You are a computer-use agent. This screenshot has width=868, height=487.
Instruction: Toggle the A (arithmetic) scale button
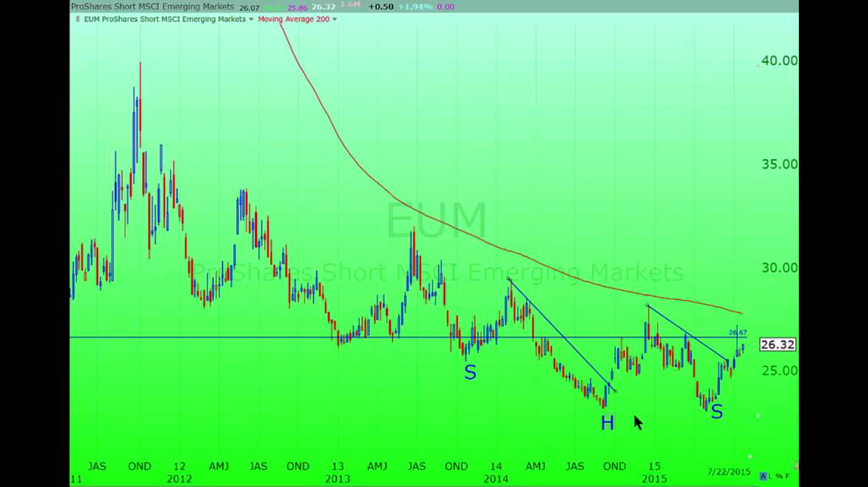pos(764,476)
